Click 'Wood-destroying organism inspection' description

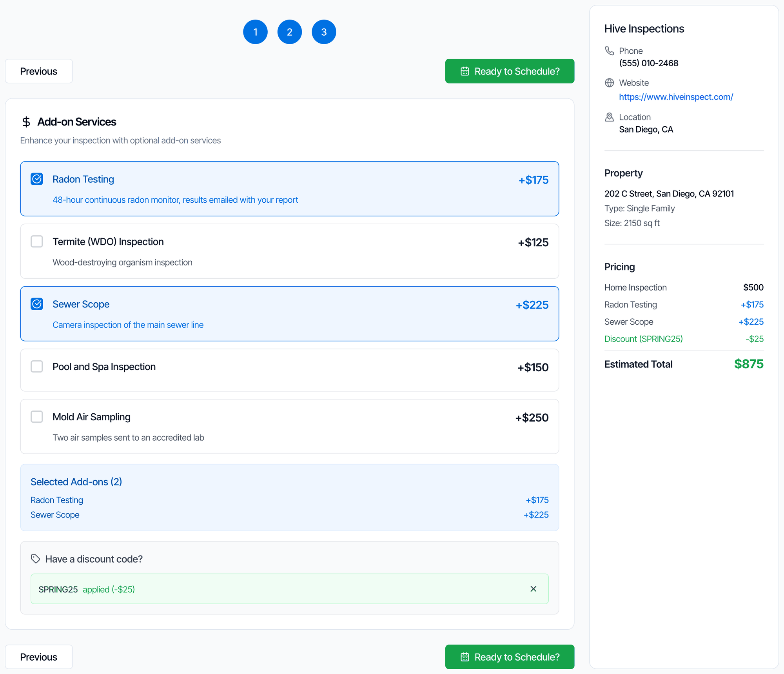(x=122, y=262)
